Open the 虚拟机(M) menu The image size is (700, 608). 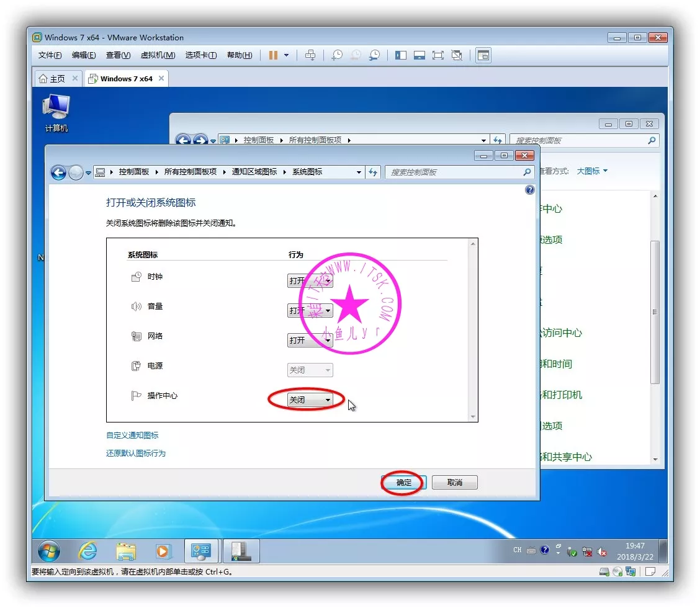[158, 55]
